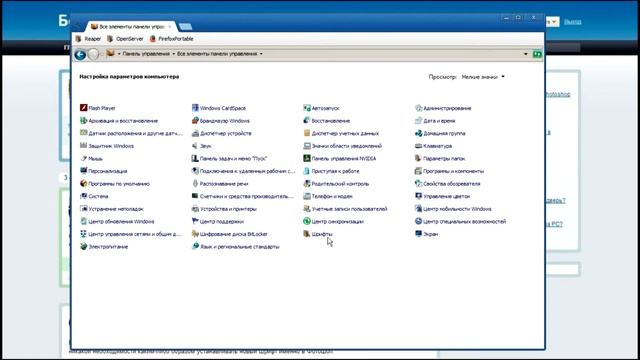Screen dimensions: 640x360
Task: Expand the arrow after Панель управления breadcrumb
Action: point(173,54)
